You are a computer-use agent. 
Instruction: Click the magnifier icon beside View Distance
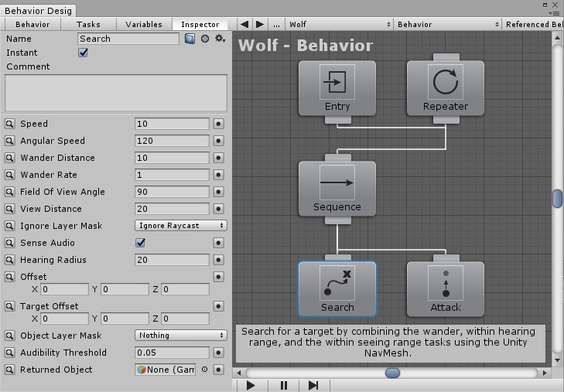(x=10, y=209)
